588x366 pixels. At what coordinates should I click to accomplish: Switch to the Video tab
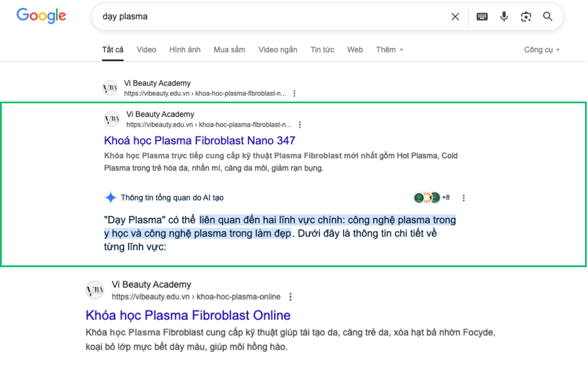(x=146, y=50)
